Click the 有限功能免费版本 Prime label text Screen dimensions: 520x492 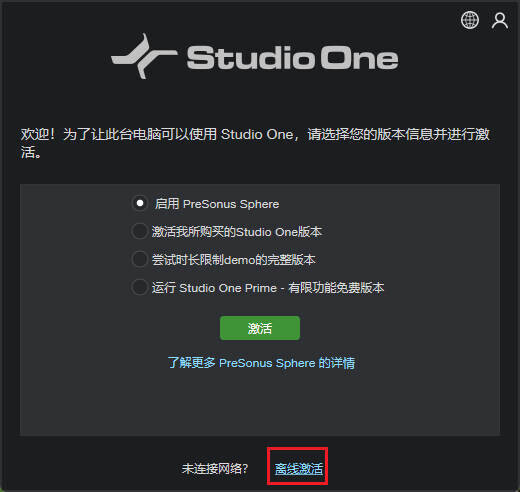(x=336, y=288)
